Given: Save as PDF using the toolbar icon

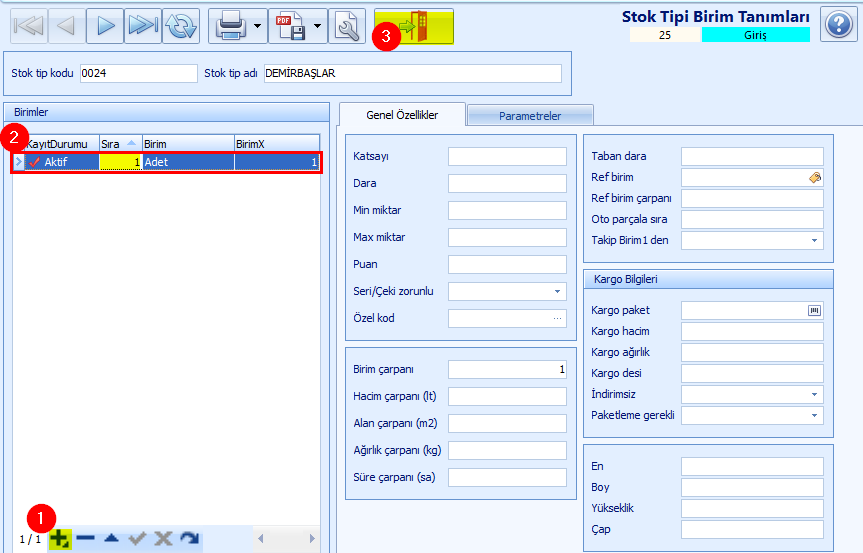Looking at the screenshot, I should tap(291, 27).
